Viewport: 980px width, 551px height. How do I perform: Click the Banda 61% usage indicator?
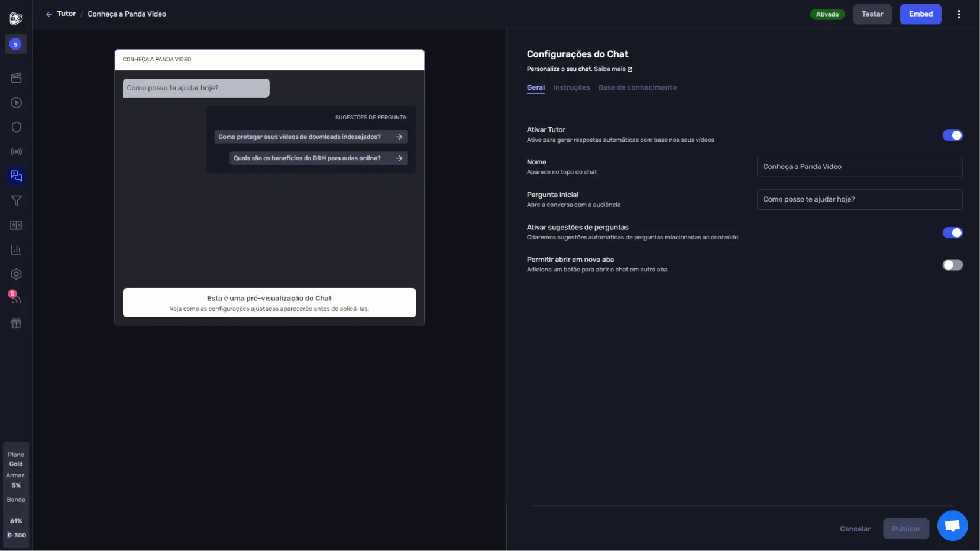tap(16, 510)
